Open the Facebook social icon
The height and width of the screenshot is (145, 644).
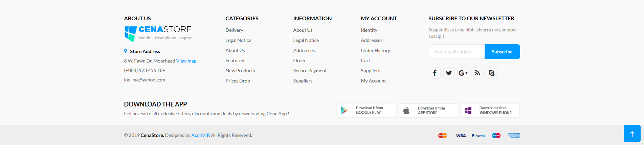[435, 73]
